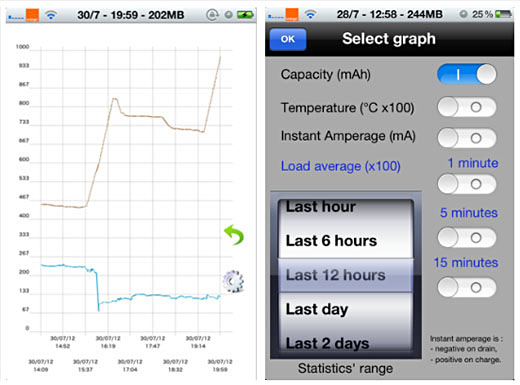The height and width of the screenshot is (385, 520).
Task: Tap the "Statistics' range" caption
Action: coord(345,368)
